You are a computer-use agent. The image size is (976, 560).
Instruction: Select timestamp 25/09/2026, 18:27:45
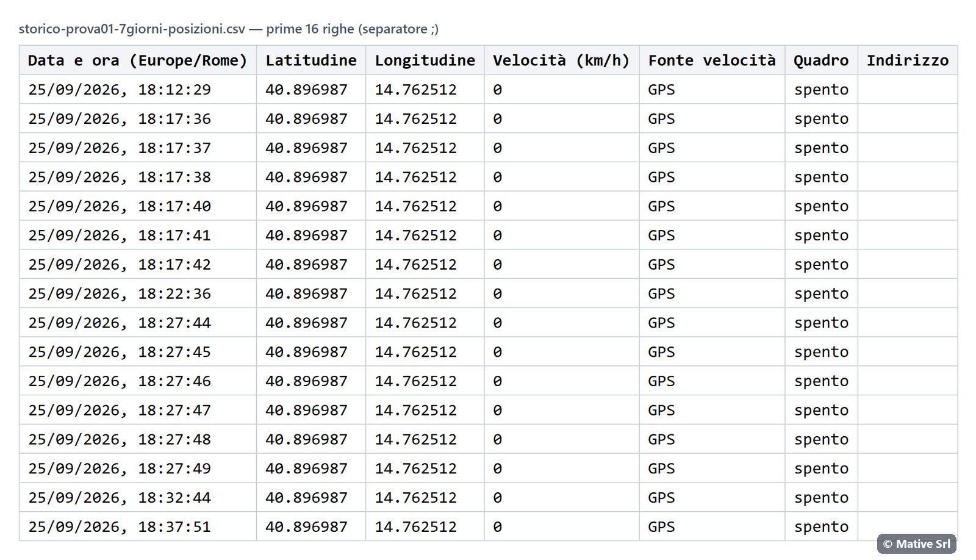[x=120, y=352]
